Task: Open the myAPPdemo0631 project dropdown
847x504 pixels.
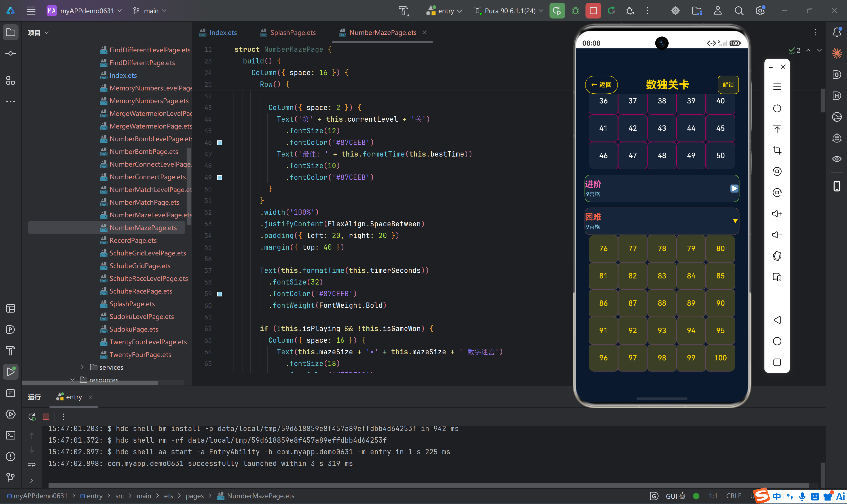Action: [x=84, y=11]
